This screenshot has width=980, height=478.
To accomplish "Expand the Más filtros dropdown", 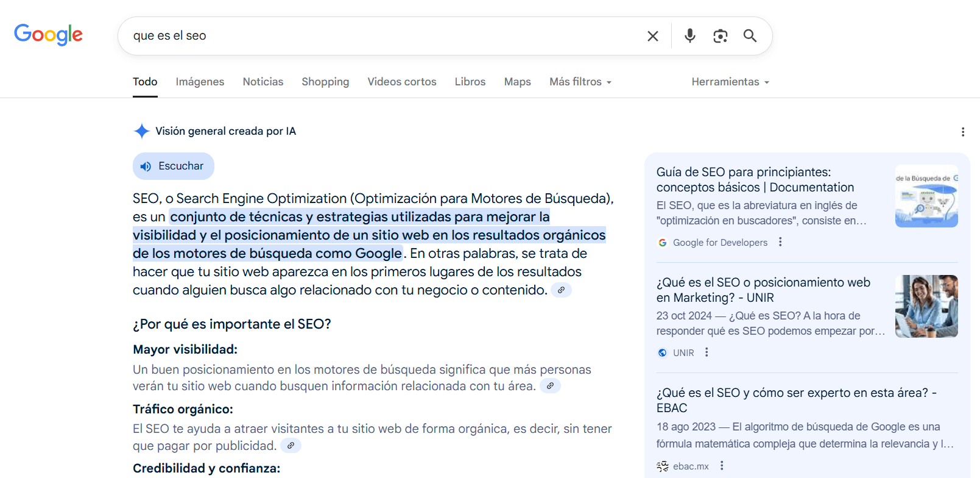I will tap(580, 82).
